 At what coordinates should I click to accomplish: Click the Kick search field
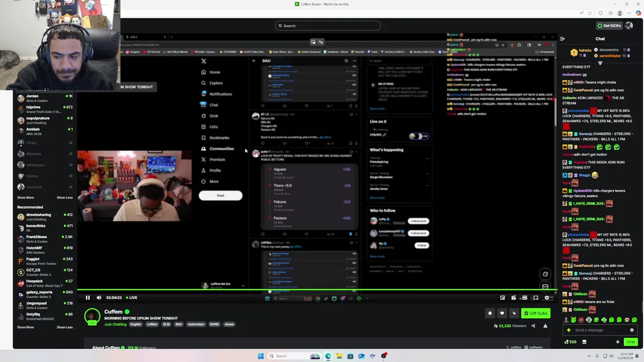coord(328,26)
